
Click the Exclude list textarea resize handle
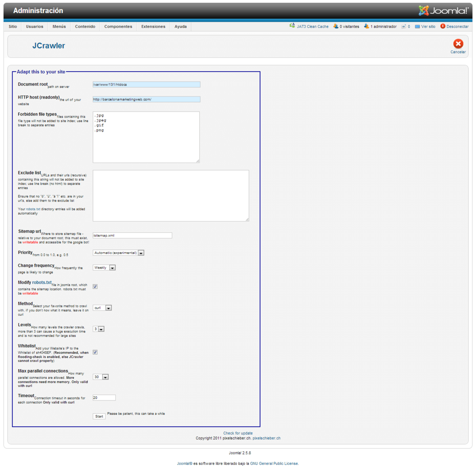[247, 219]
